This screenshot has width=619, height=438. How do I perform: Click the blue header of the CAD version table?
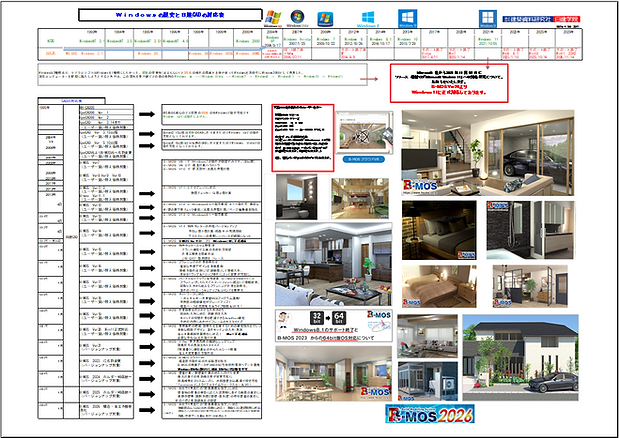(71, 101)
